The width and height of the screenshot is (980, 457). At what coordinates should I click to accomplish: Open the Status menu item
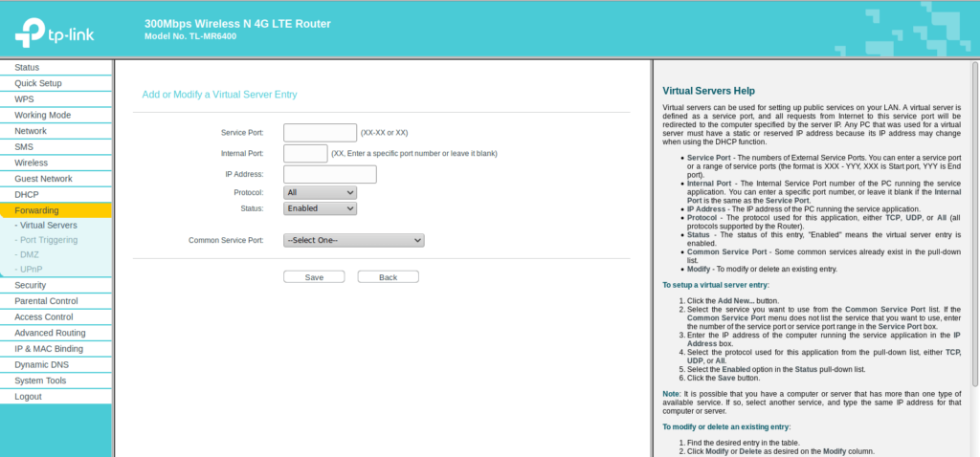pos(27,68)
